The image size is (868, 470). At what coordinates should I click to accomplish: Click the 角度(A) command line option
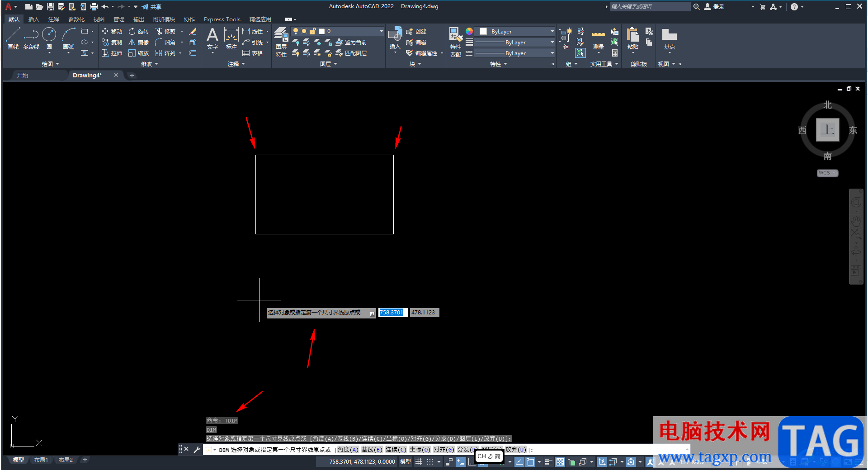tap(348, 450)
